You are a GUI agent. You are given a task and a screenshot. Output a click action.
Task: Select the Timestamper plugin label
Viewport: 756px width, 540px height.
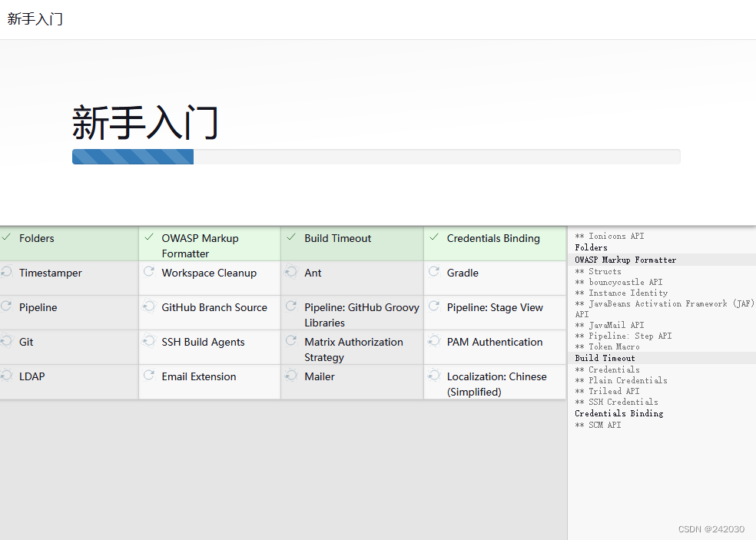[x=51, y=273]
